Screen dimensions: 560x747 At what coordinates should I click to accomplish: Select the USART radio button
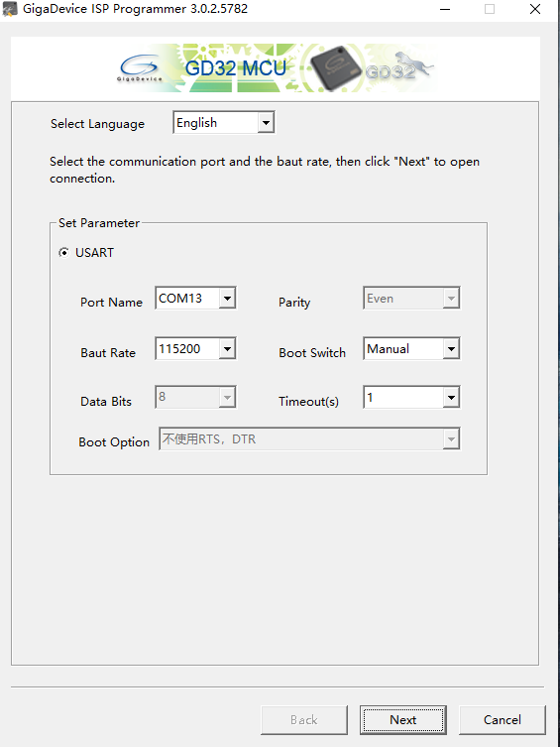pyautogui.click(x=63, y=253)
